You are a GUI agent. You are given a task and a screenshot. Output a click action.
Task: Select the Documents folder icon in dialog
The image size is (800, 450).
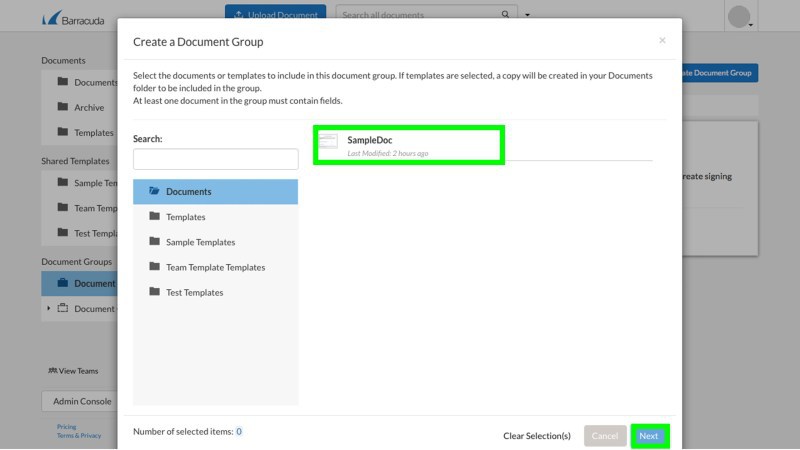pyautogui.click(x=154, y=191)
